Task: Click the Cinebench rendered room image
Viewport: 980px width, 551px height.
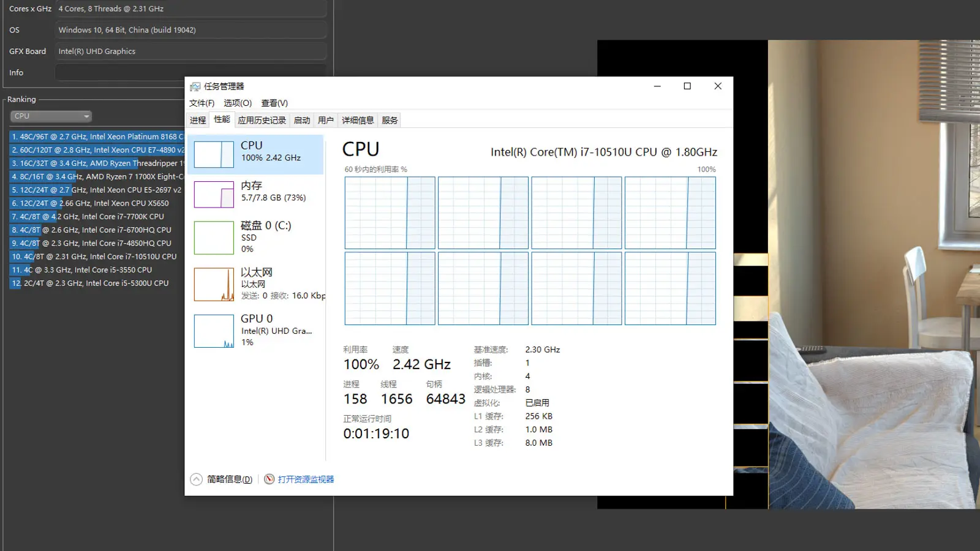Action: (874, 274)
